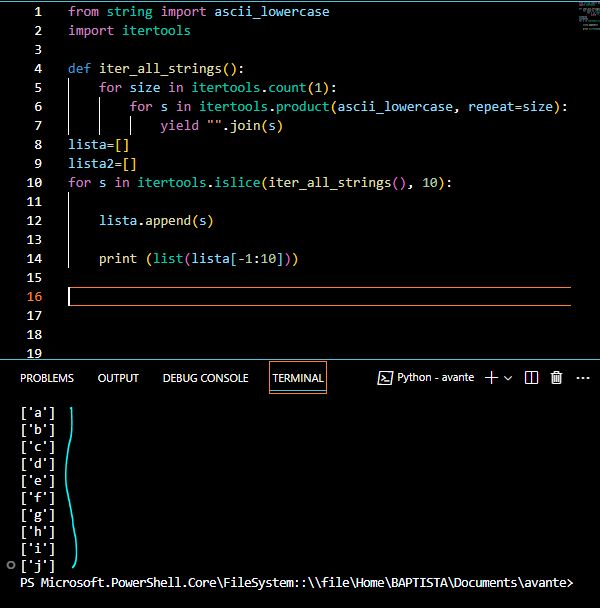This screenshot has width=600, height=608.
Task: Click 'itertools' on the import line 2
Action: 156,31
